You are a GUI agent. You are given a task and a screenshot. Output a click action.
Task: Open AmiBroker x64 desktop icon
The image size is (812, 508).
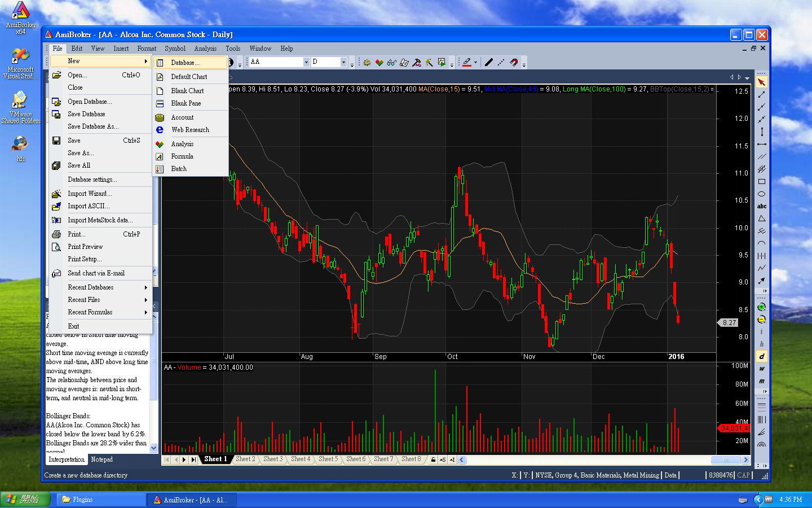pos(21,18)
